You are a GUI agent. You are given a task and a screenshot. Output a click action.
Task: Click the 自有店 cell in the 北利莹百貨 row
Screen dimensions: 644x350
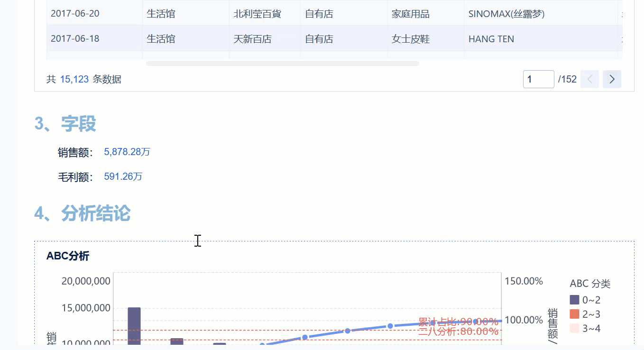click(344, 14)
